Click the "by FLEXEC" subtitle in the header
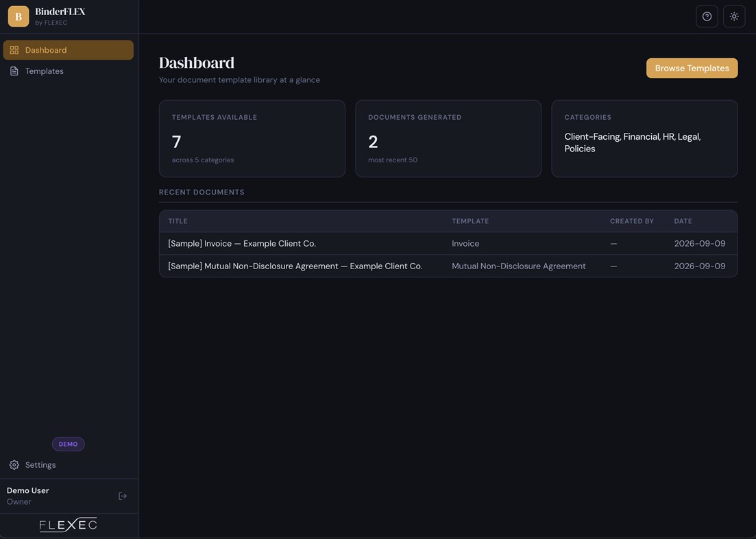The image size is (756, 539). click(51, 23)
